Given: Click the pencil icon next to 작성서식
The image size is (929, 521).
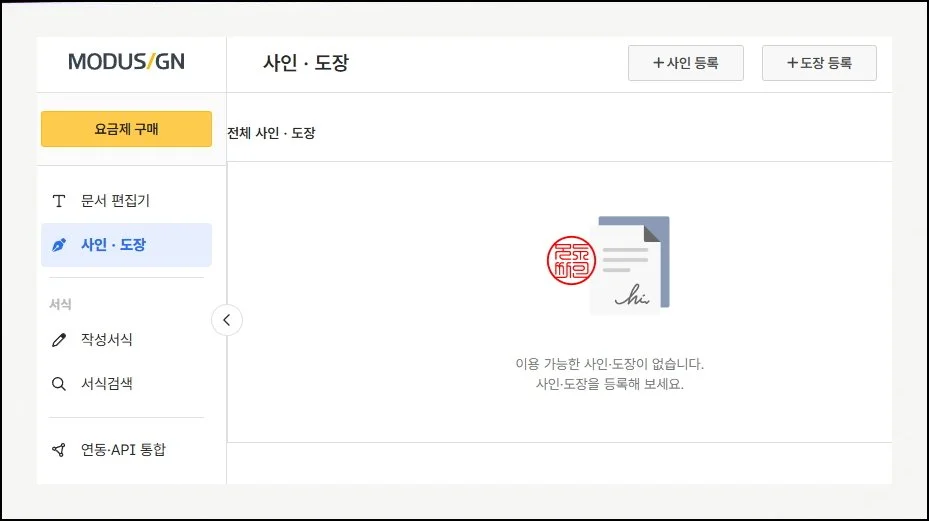Looking at the screenshot, I should tap(59, 340).
